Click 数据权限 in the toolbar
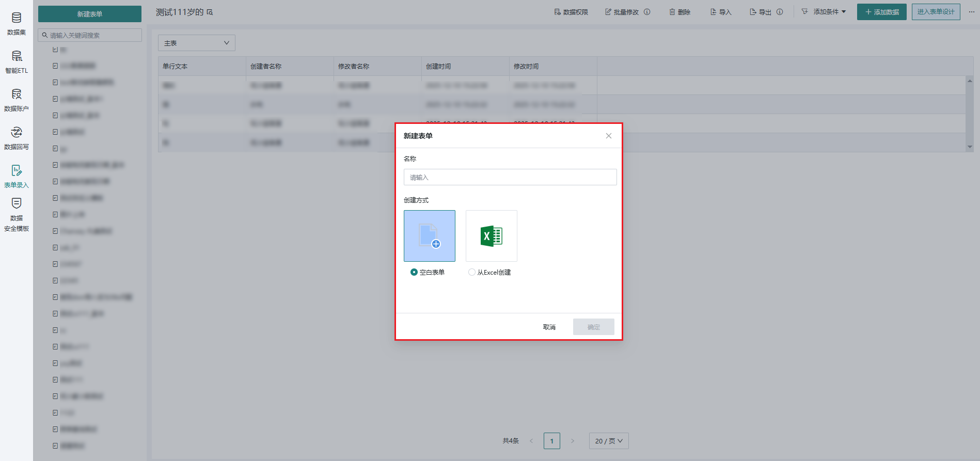 571,12
